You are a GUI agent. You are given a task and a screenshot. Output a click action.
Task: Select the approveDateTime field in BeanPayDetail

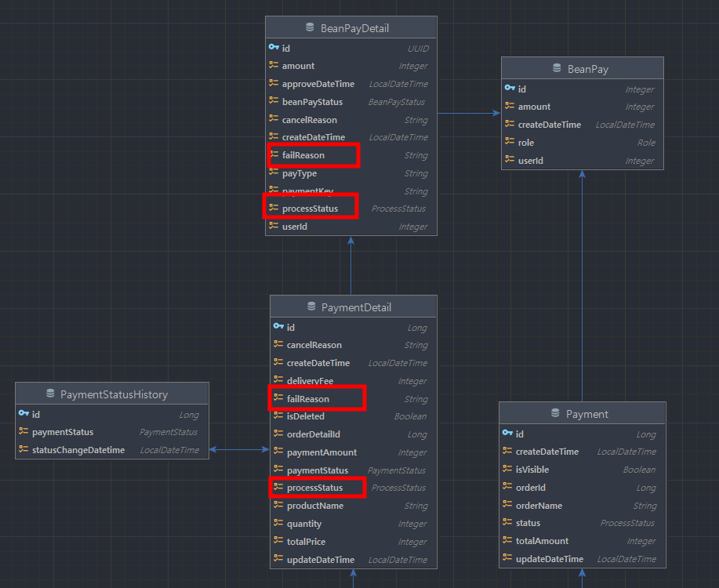tap(318, 84)
